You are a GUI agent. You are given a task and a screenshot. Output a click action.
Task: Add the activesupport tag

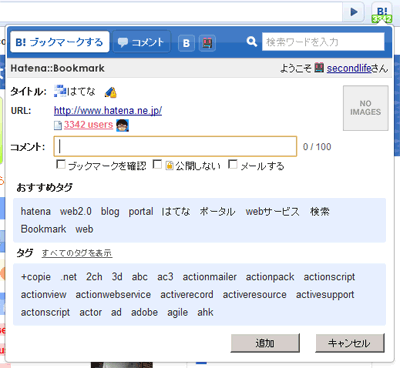click(x=325, y=295)
